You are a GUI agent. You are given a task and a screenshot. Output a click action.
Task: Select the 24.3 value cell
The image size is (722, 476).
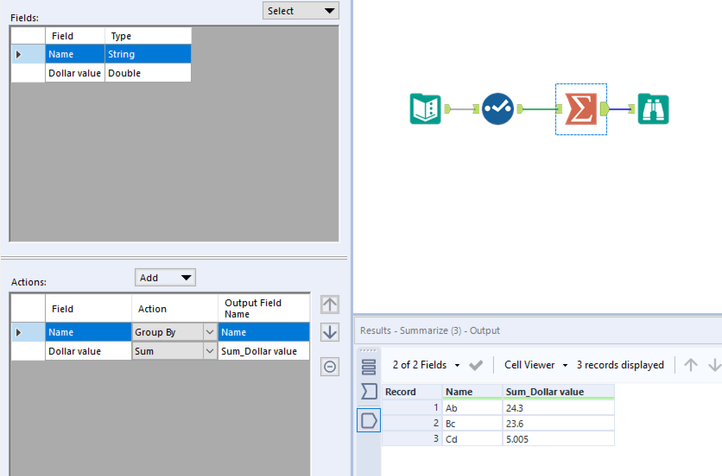point(558,408)
